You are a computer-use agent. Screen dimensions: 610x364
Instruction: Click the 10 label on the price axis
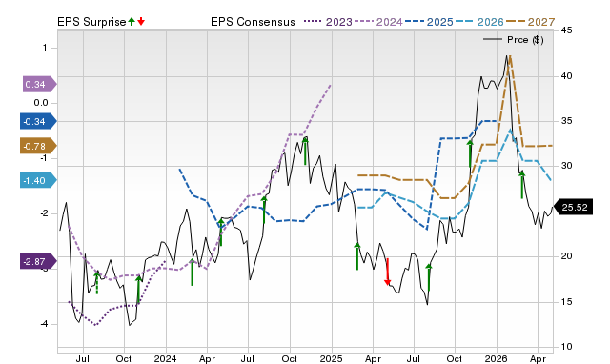point(566,347)
